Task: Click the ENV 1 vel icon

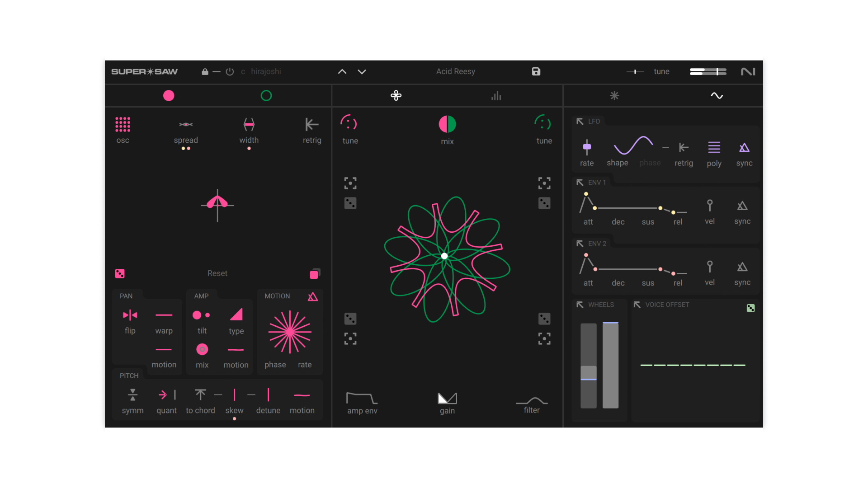Action: click(710, 206)
